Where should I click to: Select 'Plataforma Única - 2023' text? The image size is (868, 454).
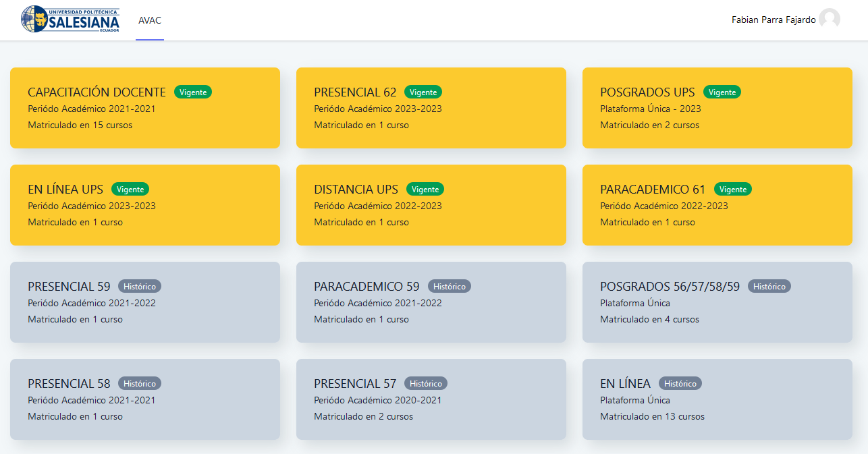[651, 109]
